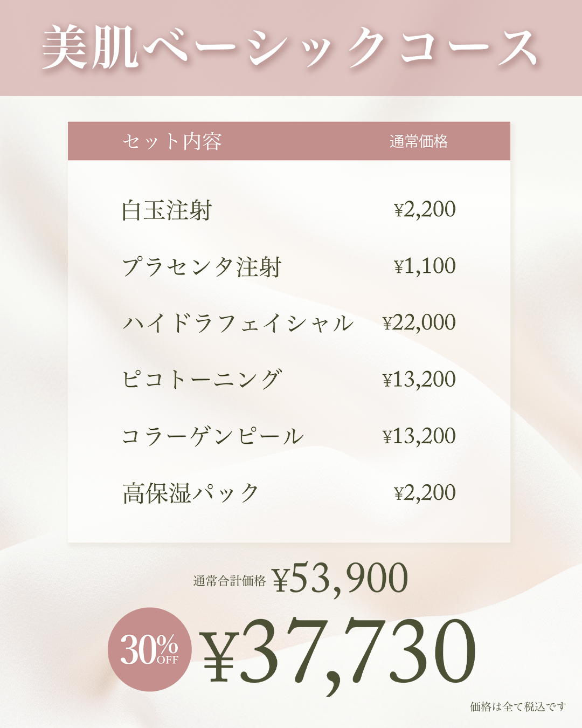Select the regular total ¥53,900
Image resolution: width=582 pixels, height=728 pixels.
click(339, 579)
